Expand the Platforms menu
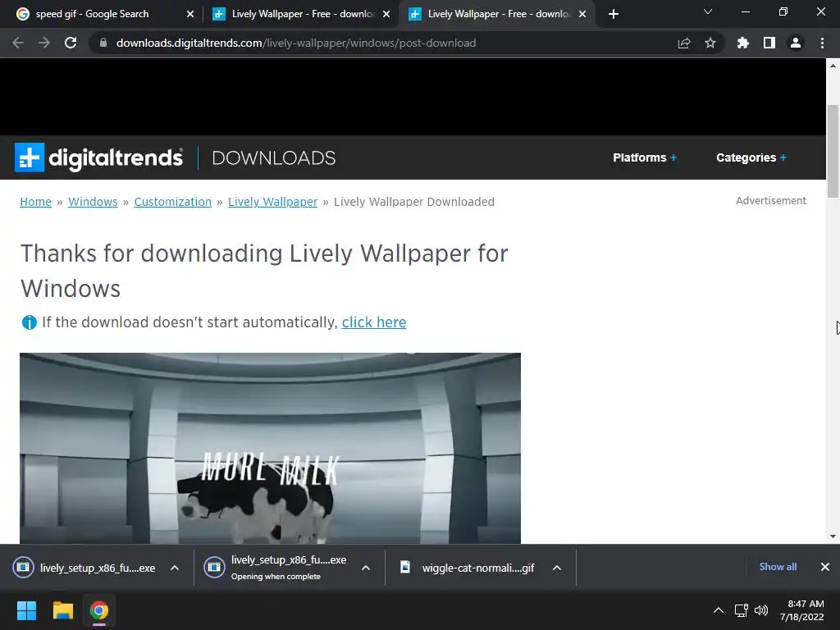The height and width of the screenshot is (630, 840). click(645, 157)
